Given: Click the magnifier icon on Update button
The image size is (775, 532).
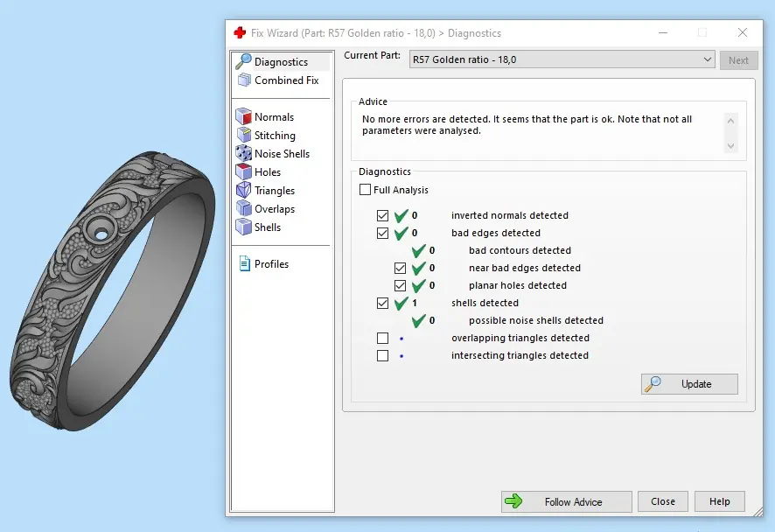Looking at the screenshot, I should tap(653, 384).
